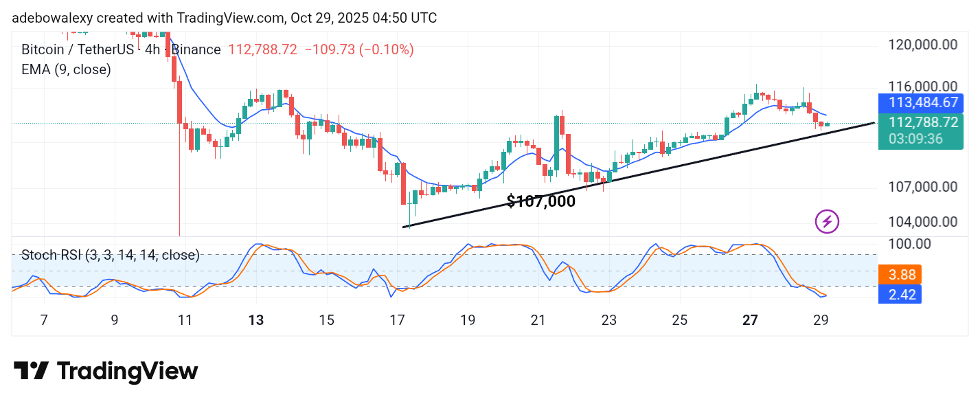Click the date label 19 on time axis
Image resolution: width=980 pixels, height=406 pixels.
click(x=468, y=320)
